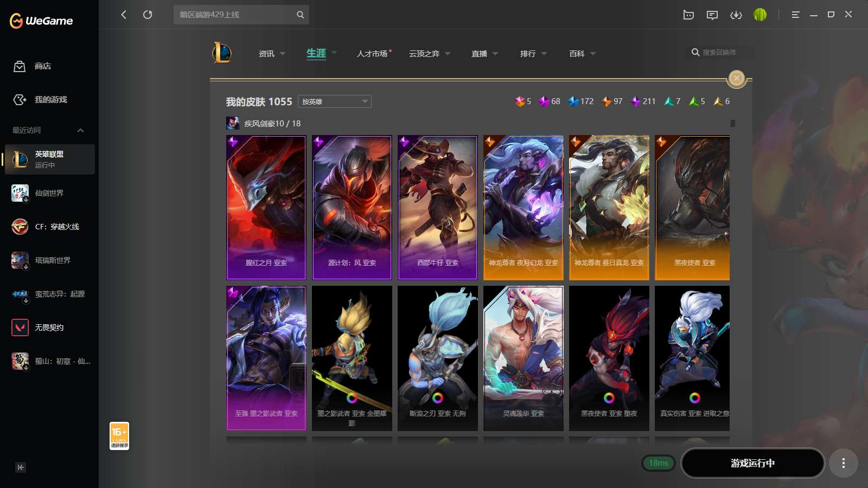Open chroma wheel on 墨之影武者 金墨耀影
868x488 pixels.
click(352, 398)
